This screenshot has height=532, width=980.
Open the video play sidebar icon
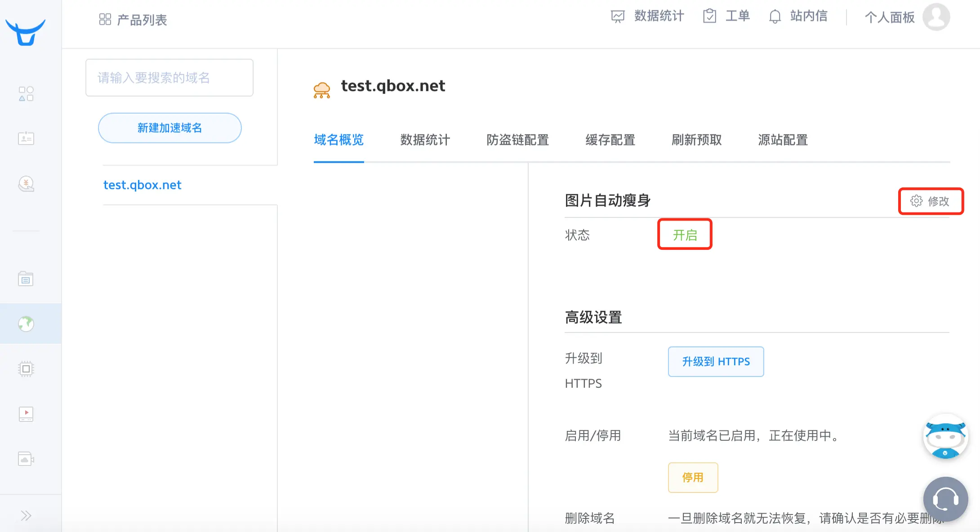[x=26, y=414]
